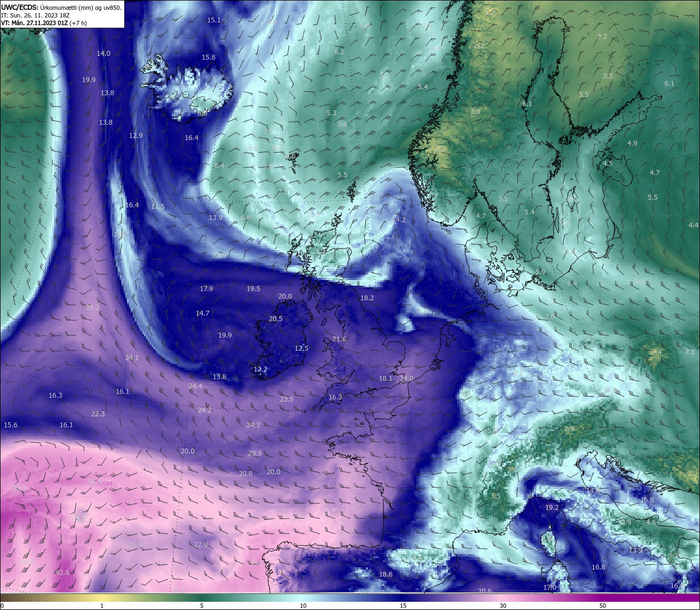The height and width of the screenshot is (610, 700).
Task: Select the '26.2' value
Action: coord(93,307)
